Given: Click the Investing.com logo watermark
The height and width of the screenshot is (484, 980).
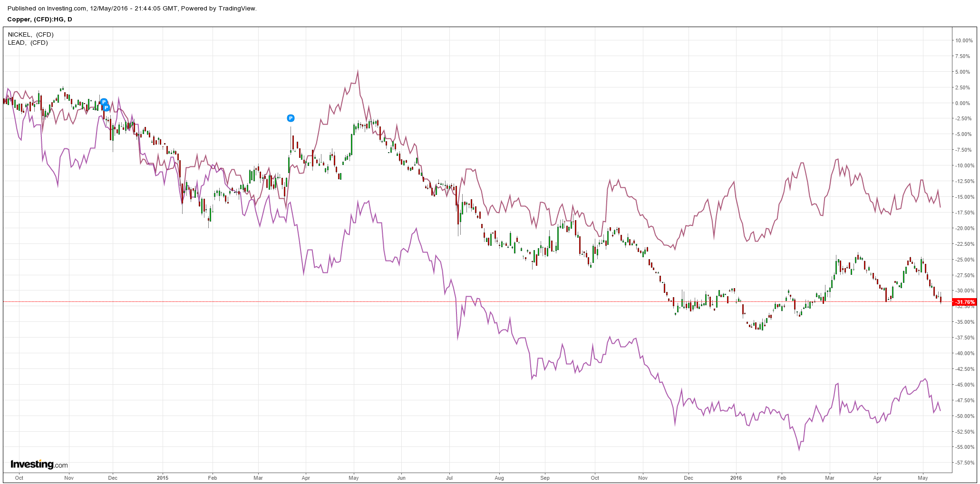Looking at the screenshot, I should point(39,464).
